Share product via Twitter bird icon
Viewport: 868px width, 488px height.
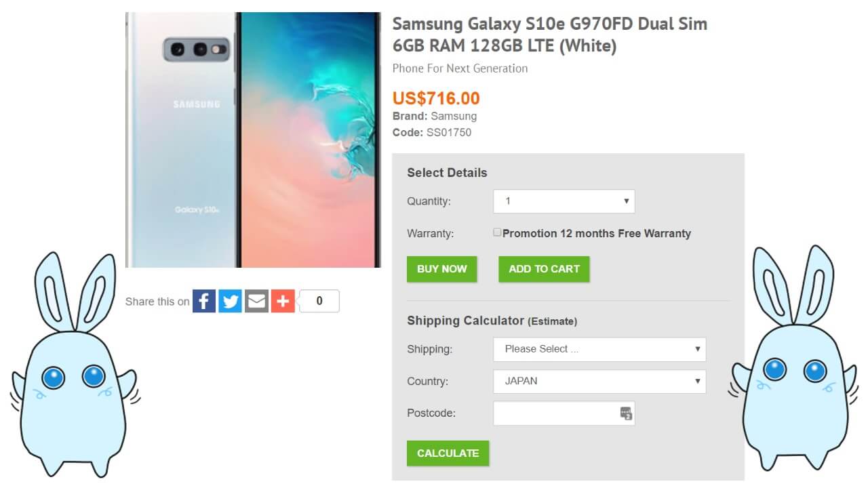coord(231,301)
